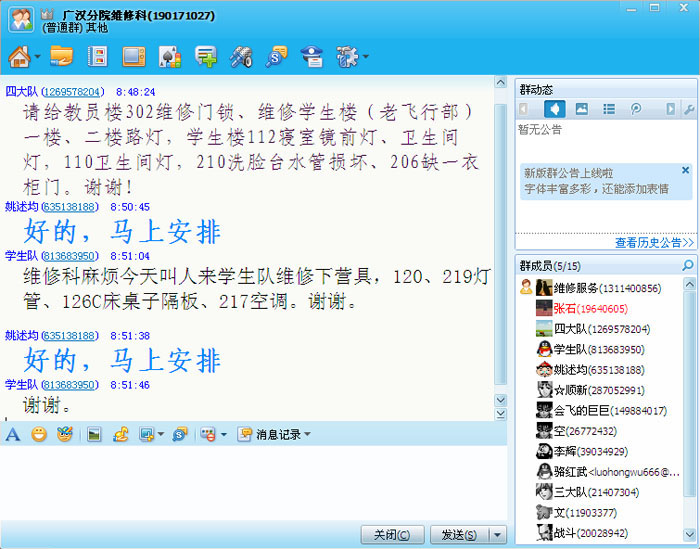Expand the settings gear dropdown arrow
The width and height of the screenshot is (700, 549).
pyautogui.click(x=366, y=57)
